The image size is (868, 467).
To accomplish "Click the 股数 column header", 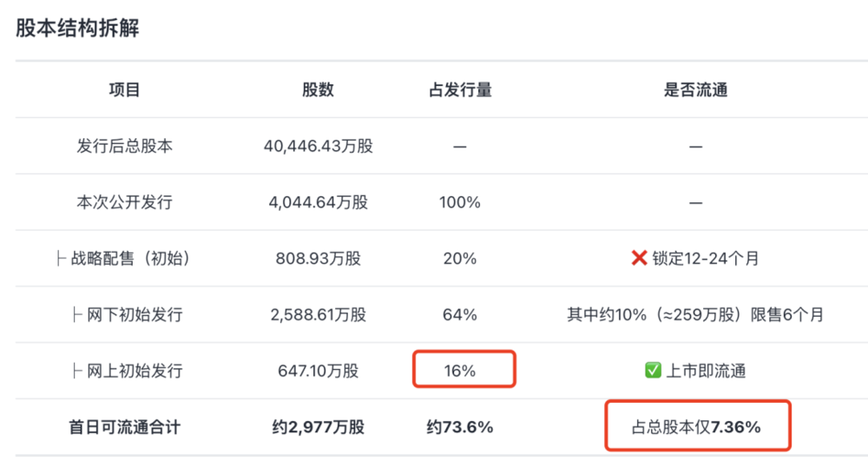I will click(x=318, y=89).
